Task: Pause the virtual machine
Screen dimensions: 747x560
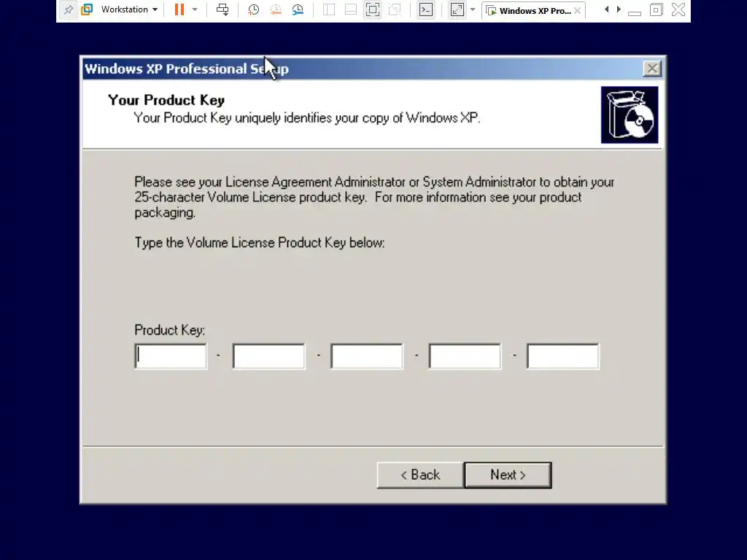Action: tap(179, 9)
